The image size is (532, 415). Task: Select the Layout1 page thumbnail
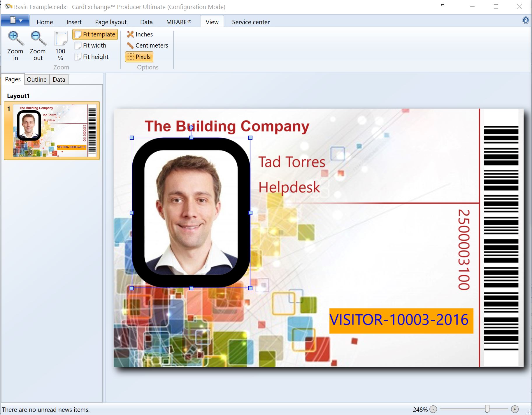tap(52, 130)
